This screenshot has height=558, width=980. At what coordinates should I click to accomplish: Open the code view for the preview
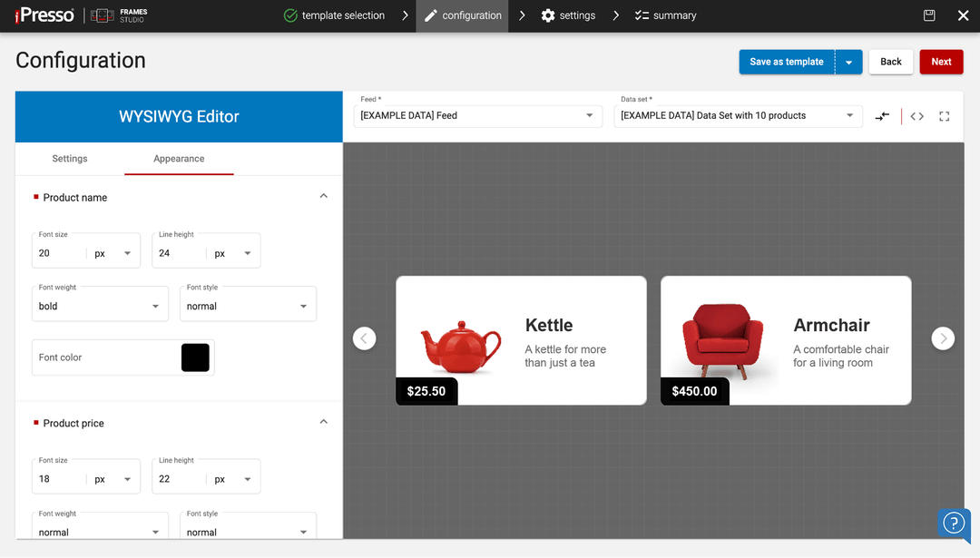coord(916,116)
